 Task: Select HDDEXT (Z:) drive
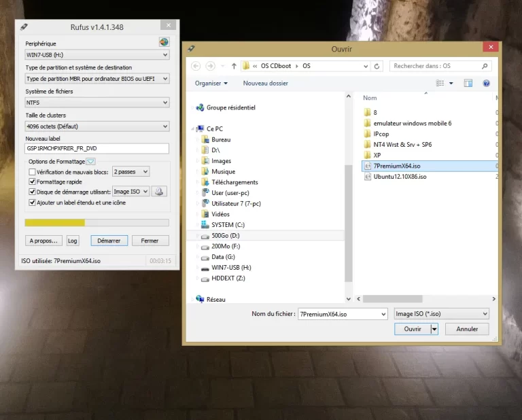228,278
